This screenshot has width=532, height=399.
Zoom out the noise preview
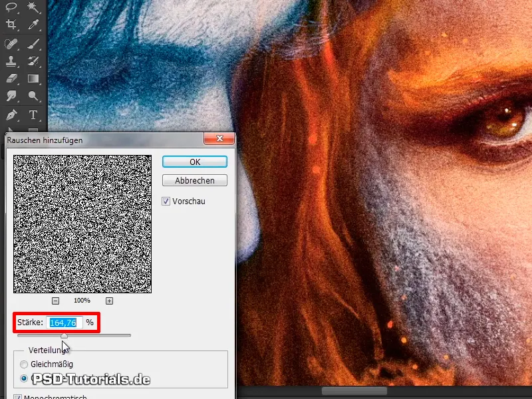[56, 301]
